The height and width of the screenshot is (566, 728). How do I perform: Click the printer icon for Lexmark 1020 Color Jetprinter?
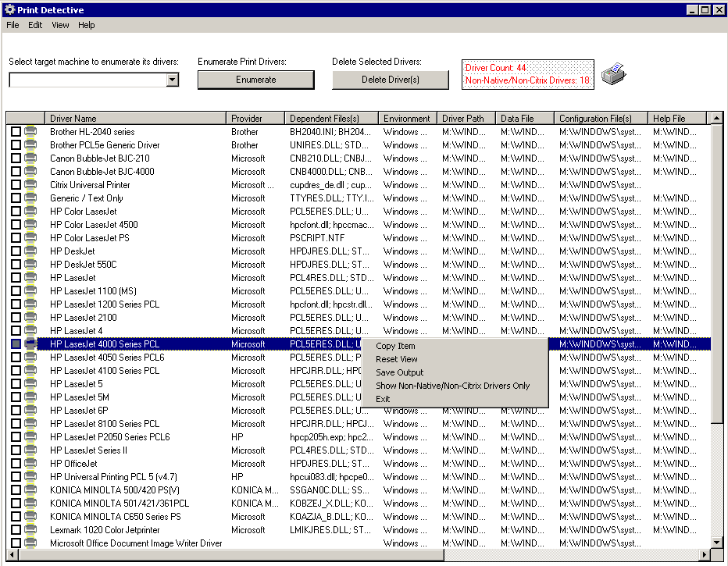(30, 530)
